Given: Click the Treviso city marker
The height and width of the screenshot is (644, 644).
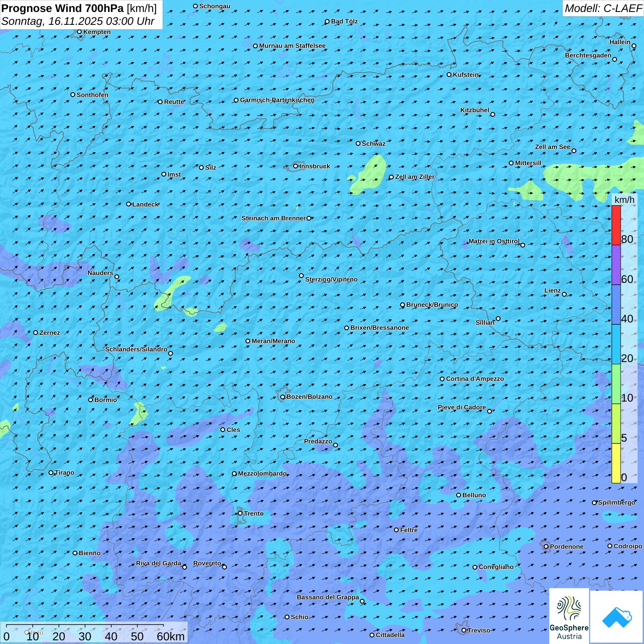Looking at the screenshot, I should click(464, 630).
